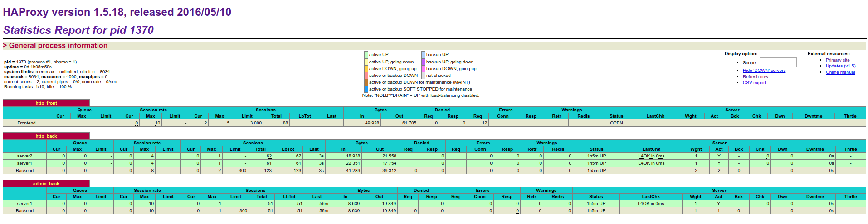Click the LastChk column header in http_front table

(x=655, y=116)
